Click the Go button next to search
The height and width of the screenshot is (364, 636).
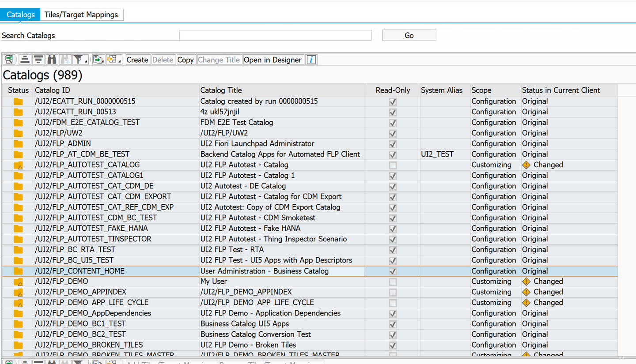(x=409, y=35)
